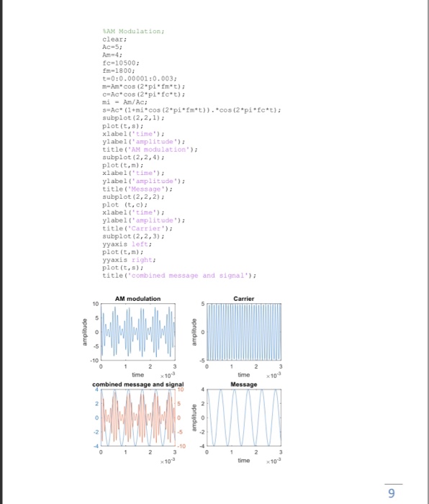Click the 'subplot(2,2,1);' line

[133, 118]
